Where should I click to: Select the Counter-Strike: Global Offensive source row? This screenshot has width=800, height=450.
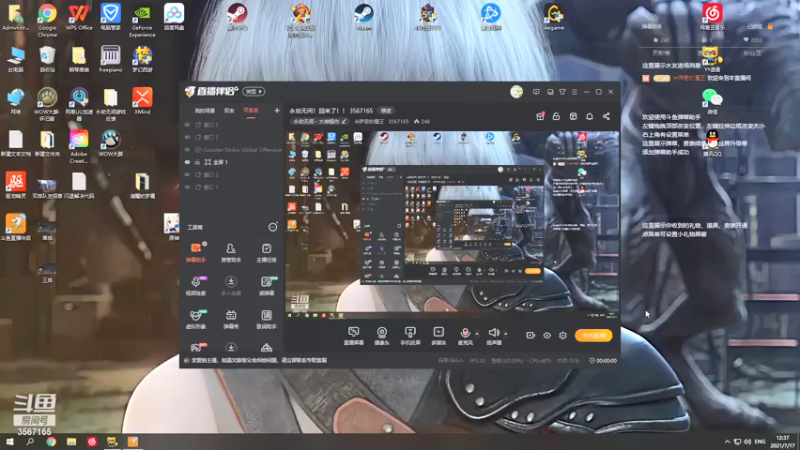[x=232, y=149]
